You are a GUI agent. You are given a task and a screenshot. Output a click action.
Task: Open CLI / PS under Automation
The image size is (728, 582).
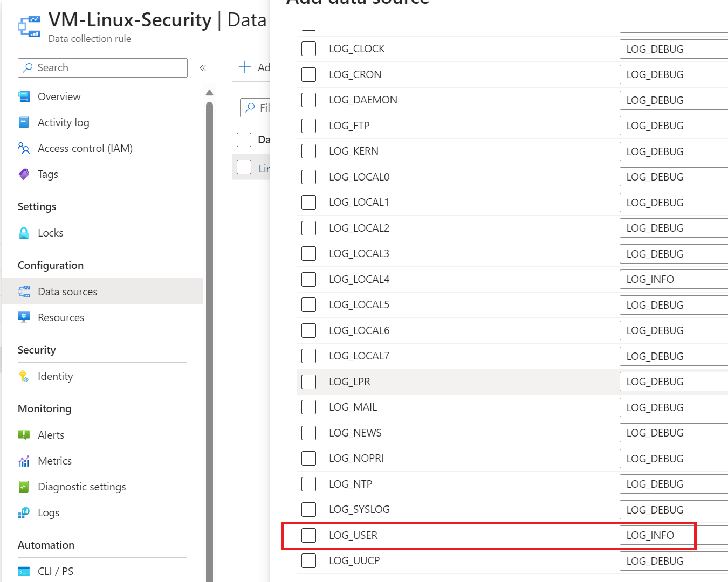56,571
